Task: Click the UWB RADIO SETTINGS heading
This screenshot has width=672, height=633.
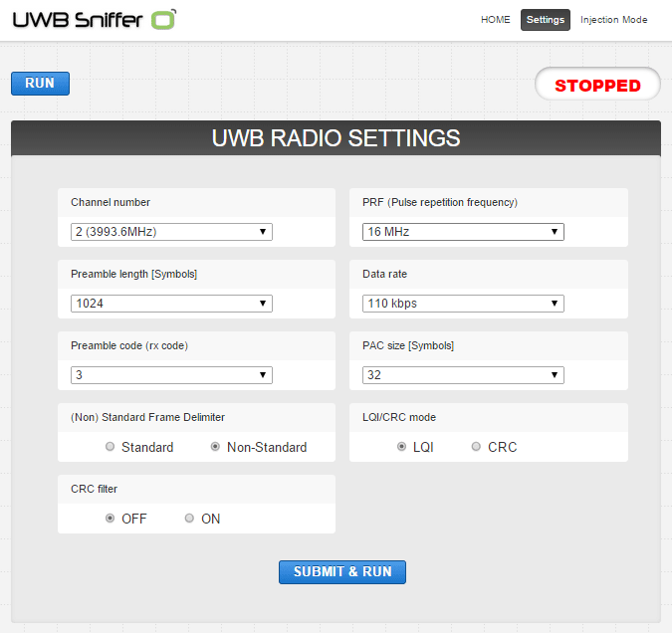Action: coord(336,138)
